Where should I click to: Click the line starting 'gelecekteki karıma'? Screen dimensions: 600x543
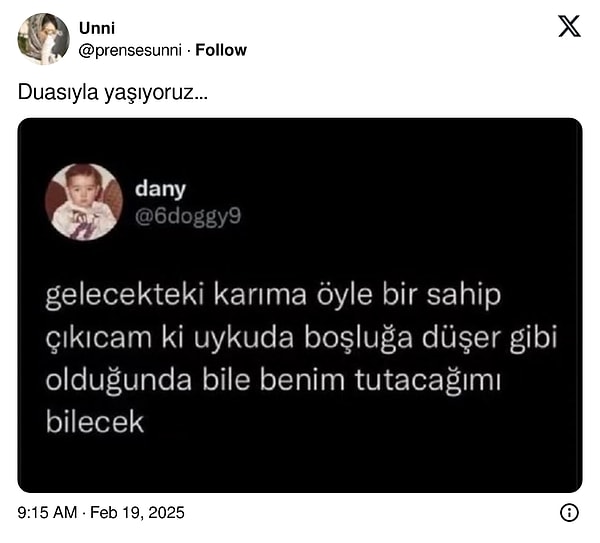pos(273,296)
